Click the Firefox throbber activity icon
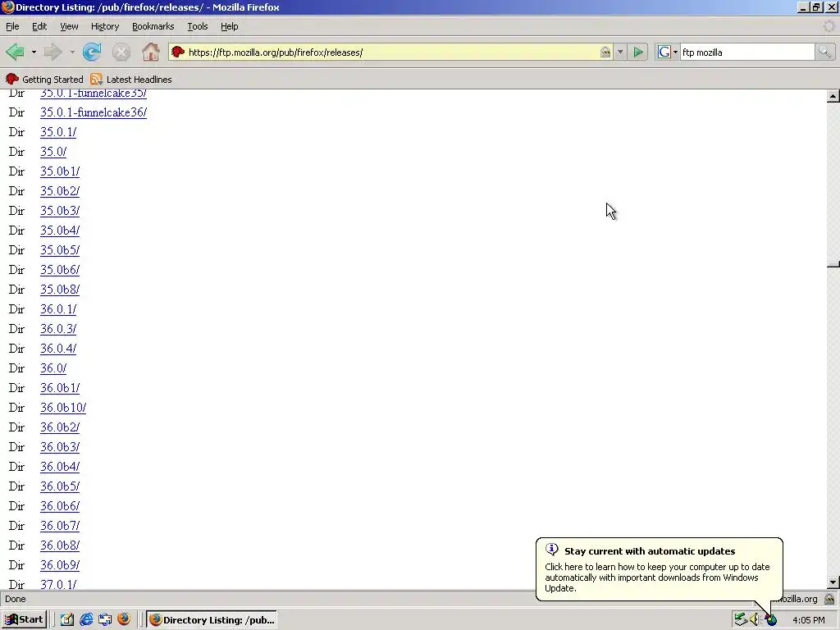The image size is (840, 630). pos(829,26)
